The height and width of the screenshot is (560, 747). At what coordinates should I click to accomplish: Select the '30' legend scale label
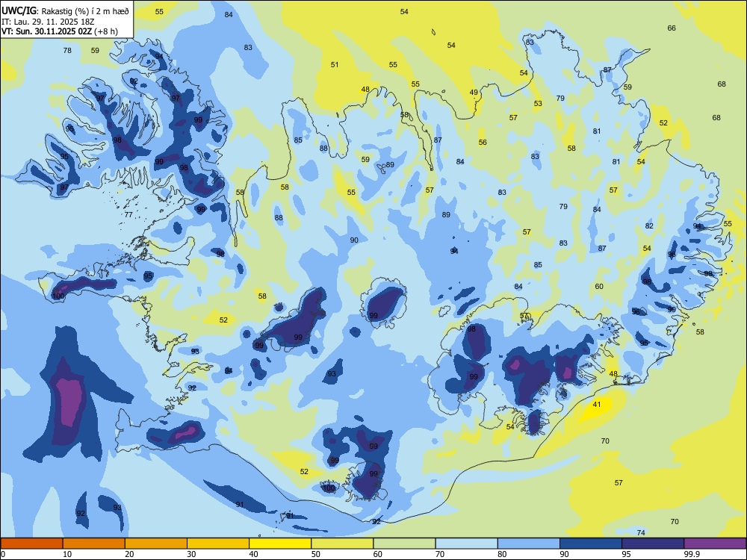point(191,554)
